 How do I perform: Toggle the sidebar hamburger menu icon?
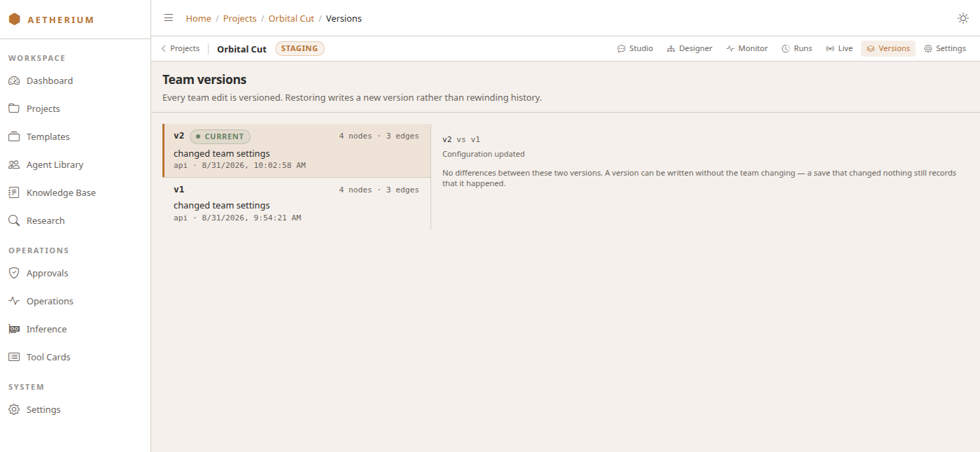[169, 18]
